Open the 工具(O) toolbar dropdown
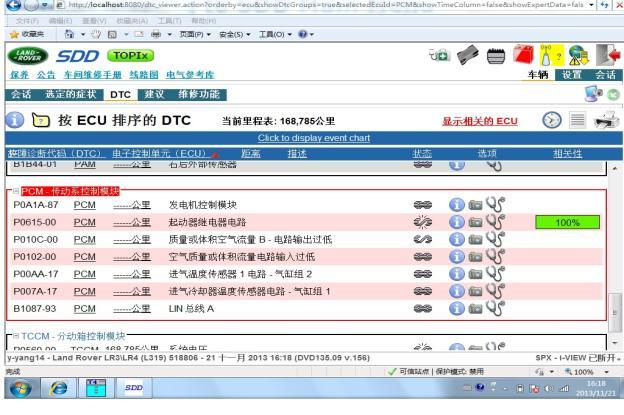Viewport: 624px width, 415px height. (x=275, y=35)
